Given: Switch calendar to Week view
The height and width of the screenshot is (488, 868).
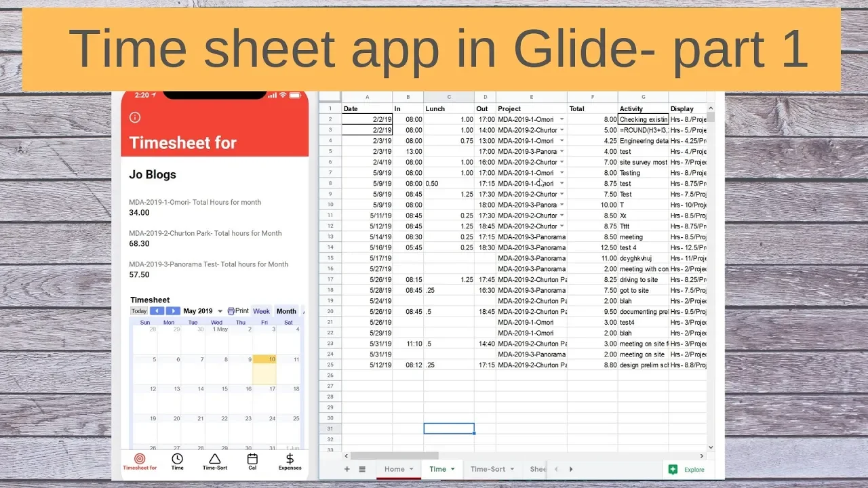Looking at the screenshot, I should click(261, 311).
